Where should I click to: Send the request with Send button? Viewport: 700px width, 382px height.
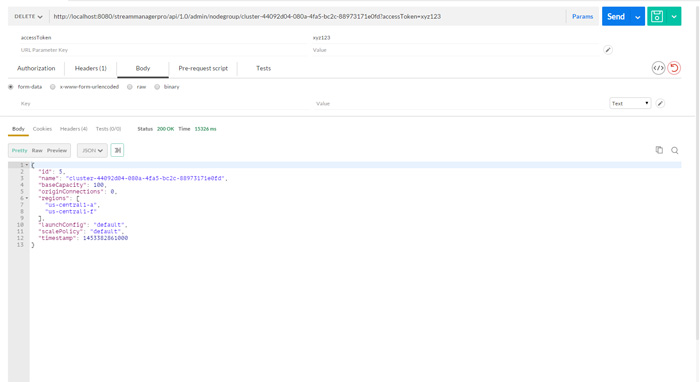click(616, 17)
